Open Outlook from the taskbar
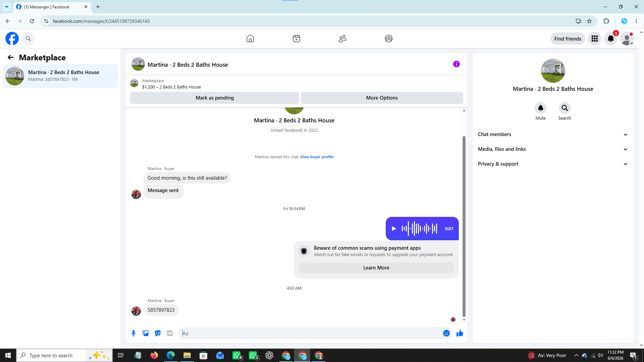The image size is (644, 362). pyautogui.click(x=220, y=355)
